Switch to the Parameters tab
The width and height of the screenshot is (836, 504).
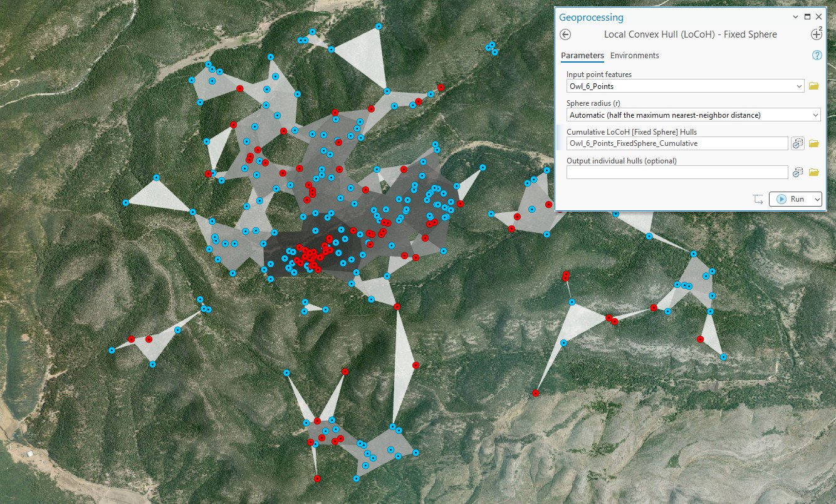[582, 56]
